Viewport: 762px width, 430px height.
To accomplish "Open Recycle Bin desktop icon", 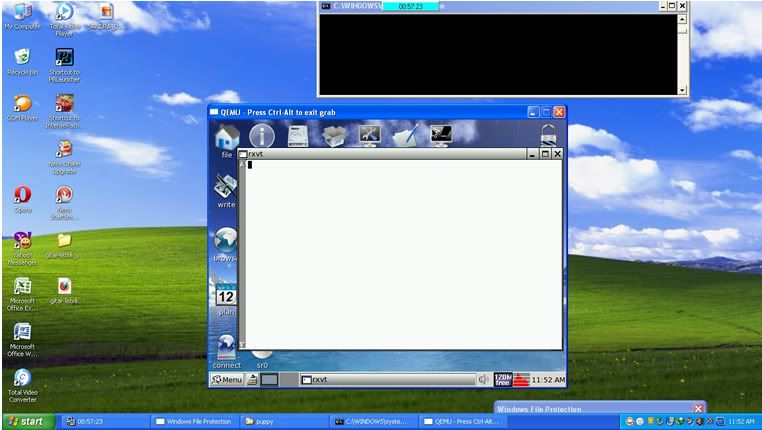I will [x=22, y=62].
